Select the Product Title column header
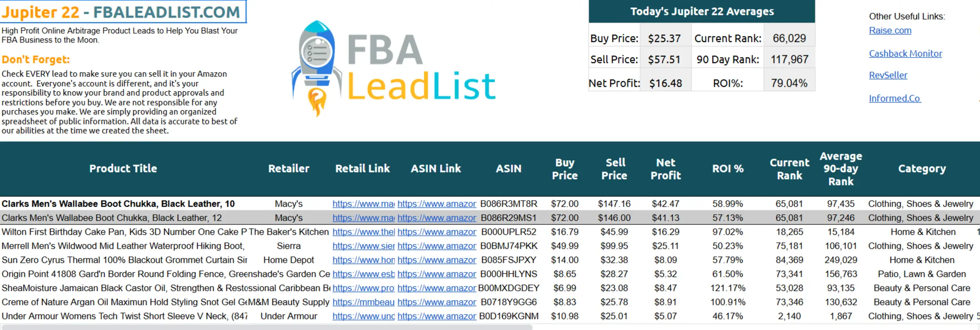This screenshot has height=330, width=980. (123, 169)
